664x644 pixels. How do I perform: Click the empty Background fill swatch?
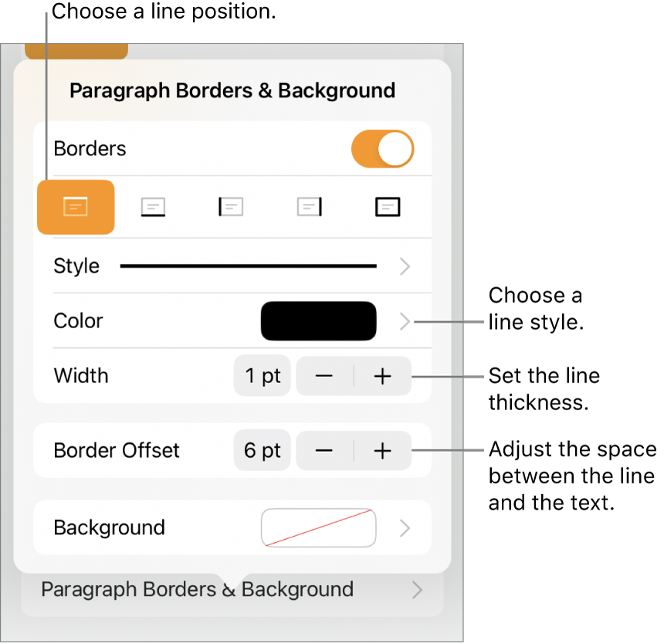click(319, 528)
